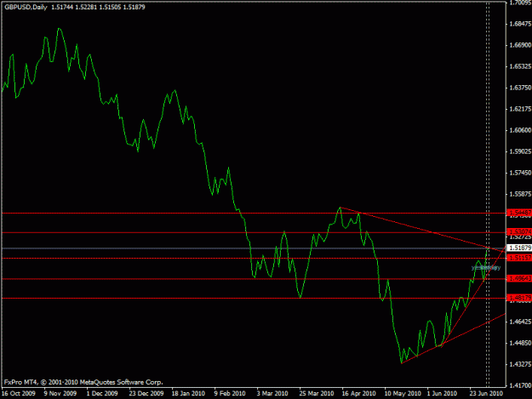Click the FxPro MT4 MetaQuotes copyright text

[x=83, y=382]
